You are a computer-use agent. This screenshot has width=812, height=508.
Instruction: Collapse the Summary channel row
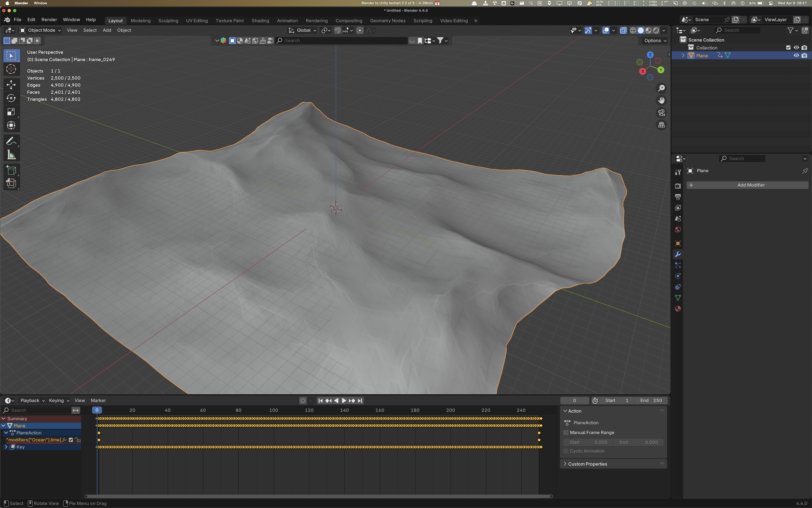(x=4, y=419)
